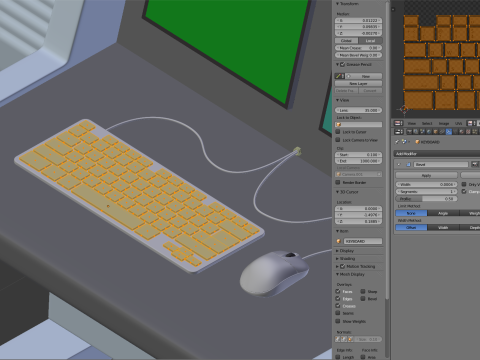Click the New Layer button
This screenshot has height=360, width=480.
point(358,83)
